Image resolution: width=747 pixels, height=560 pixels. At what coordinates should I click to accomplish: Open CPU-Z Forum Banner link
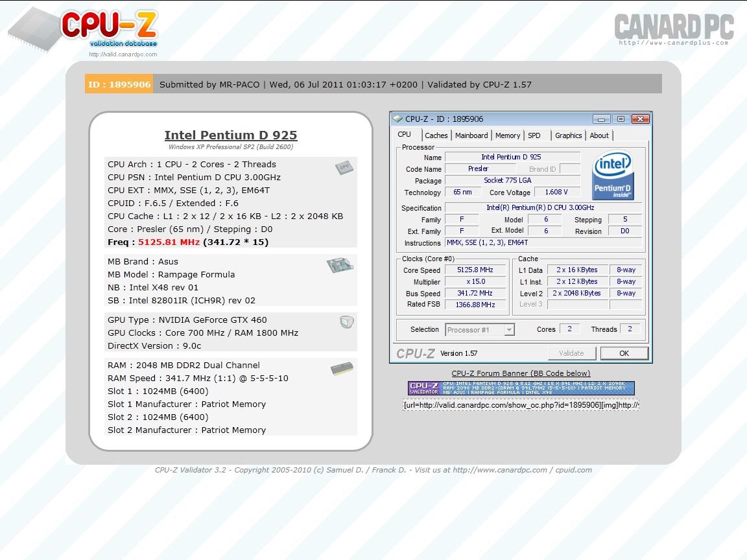(521, 373)
